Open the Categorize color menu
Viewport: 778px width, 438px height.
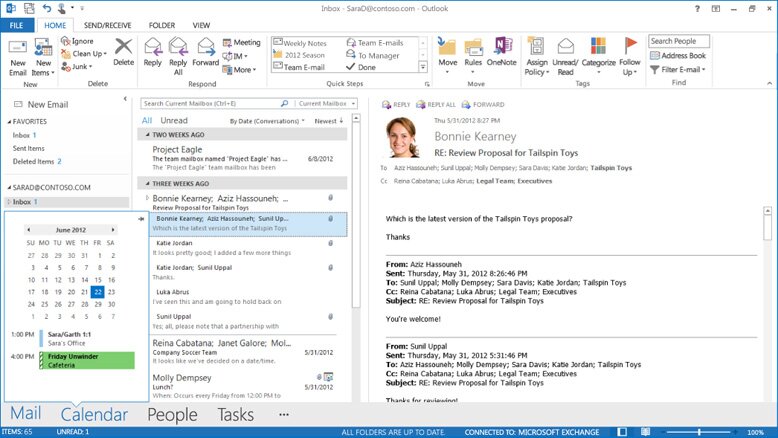tap(598, 57)
